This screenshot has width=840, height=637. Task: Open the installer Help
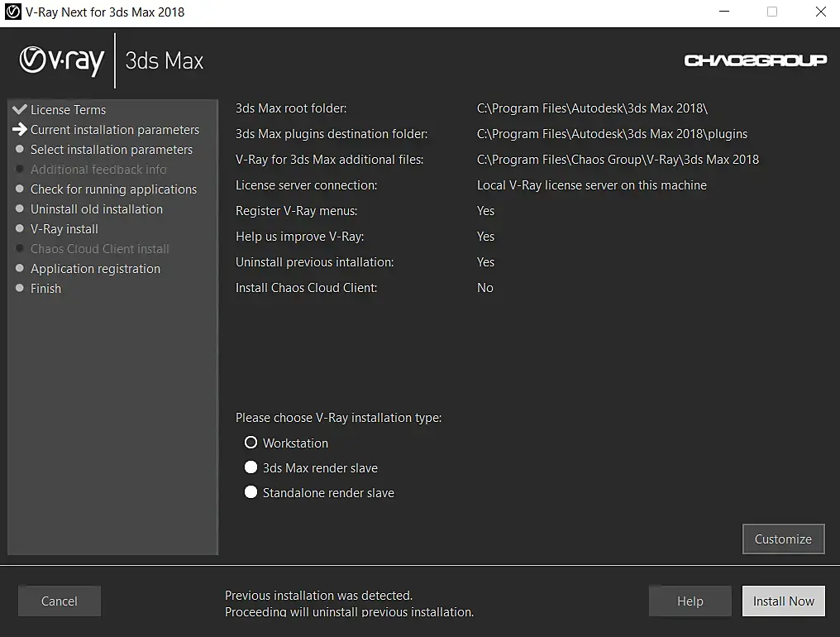click(690, 601)
